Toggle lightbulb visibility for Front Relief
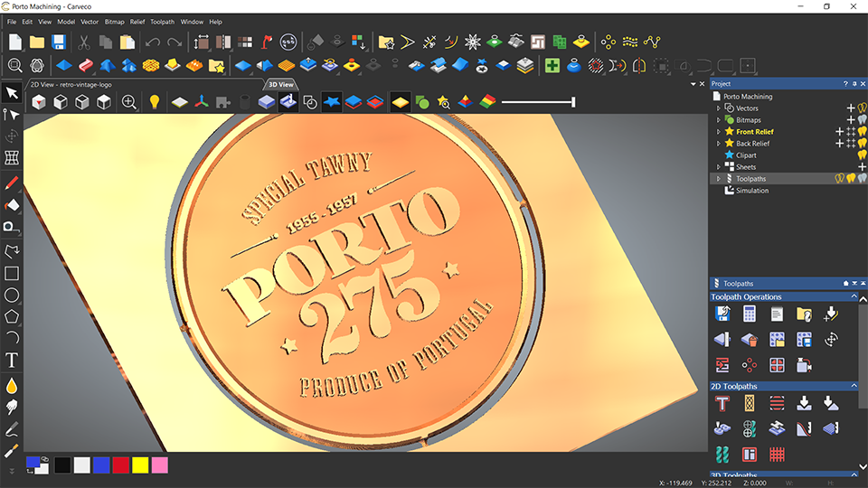 862,132
